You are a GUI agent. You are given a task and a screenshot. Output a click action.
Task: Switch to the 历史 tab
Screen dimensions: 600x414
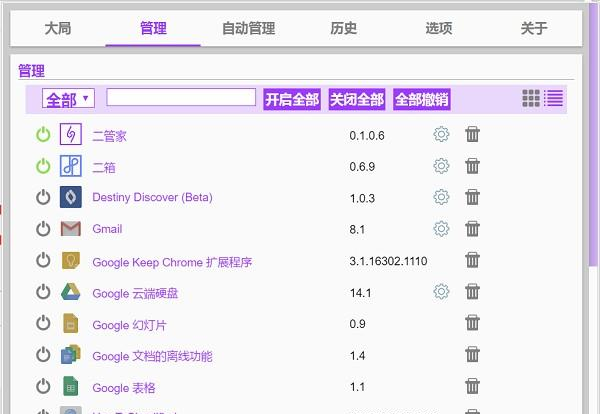344,28
